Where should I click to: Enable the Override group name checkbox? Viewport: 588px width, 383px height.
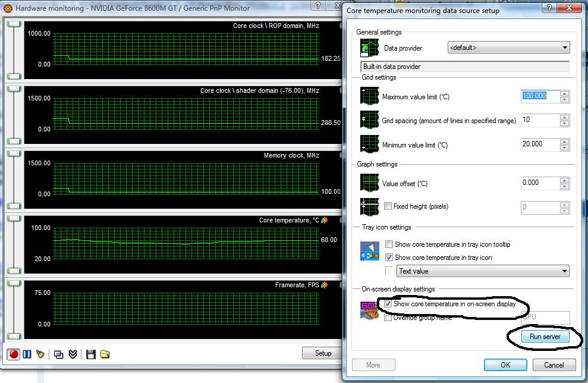coord(388,318)
